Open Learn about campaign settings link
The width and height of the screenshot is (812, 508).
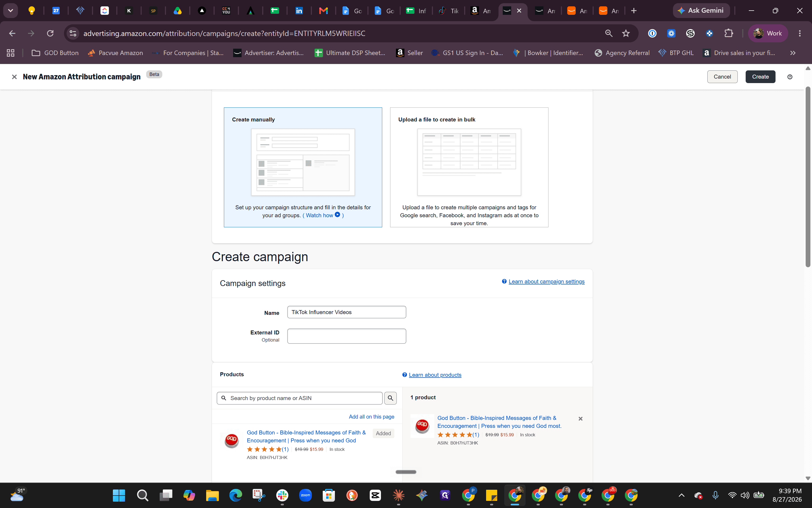click(546, 282)
